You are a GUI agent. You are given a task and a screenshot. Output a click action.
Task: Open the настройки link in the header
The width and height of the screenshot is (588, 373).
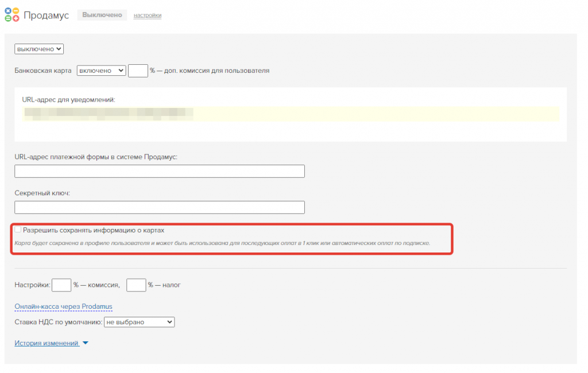[x=147, y=15]
